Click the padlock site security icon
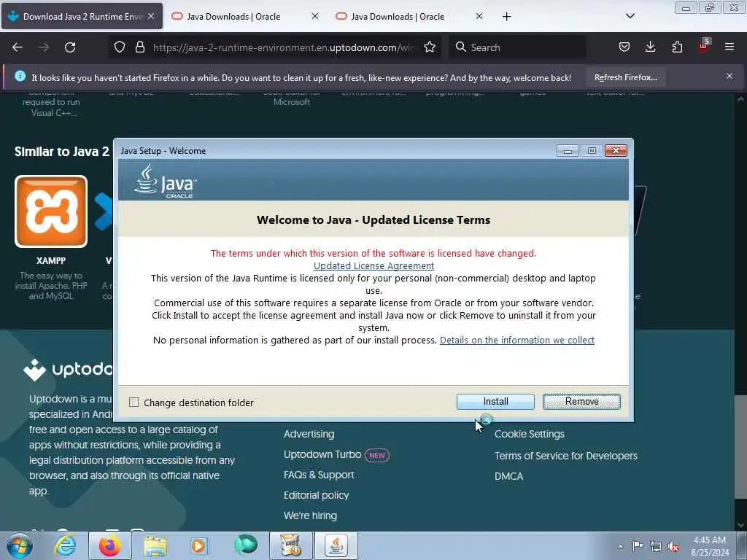747x560 pixels. pyautogui.click(x=139, y=47)
